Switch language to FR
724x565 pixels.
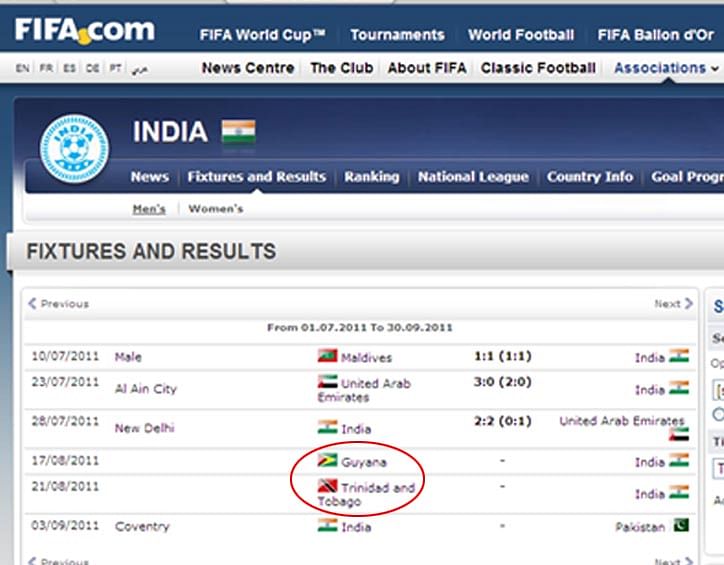47,69
